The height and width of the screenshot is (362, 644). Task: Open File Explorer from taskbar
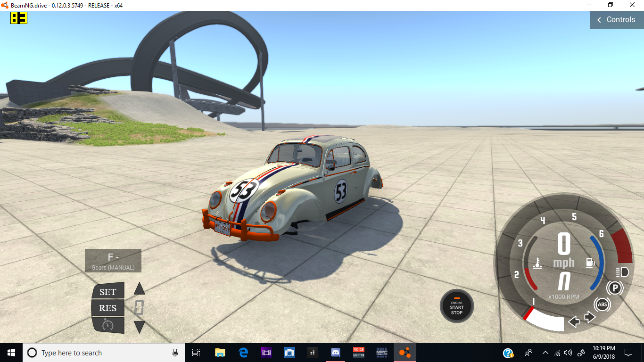pos(220,353)
